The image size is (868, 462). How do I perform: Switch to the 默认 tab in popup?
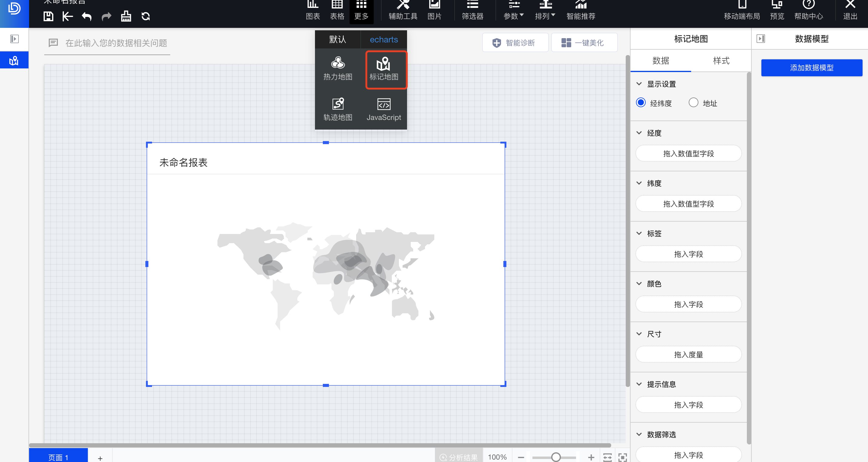(338, 39)
